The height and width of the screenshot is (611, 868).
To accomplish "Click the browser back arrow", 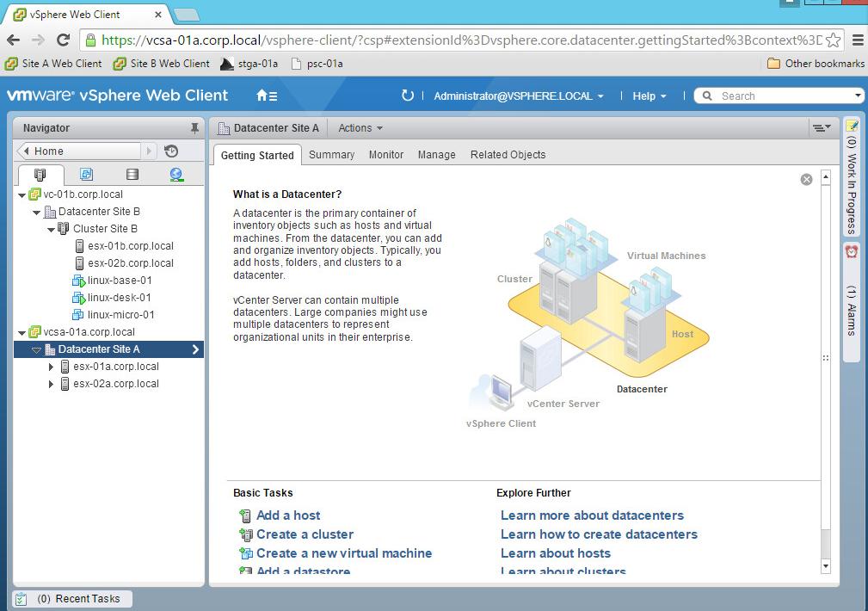I will tap(14, 40).
